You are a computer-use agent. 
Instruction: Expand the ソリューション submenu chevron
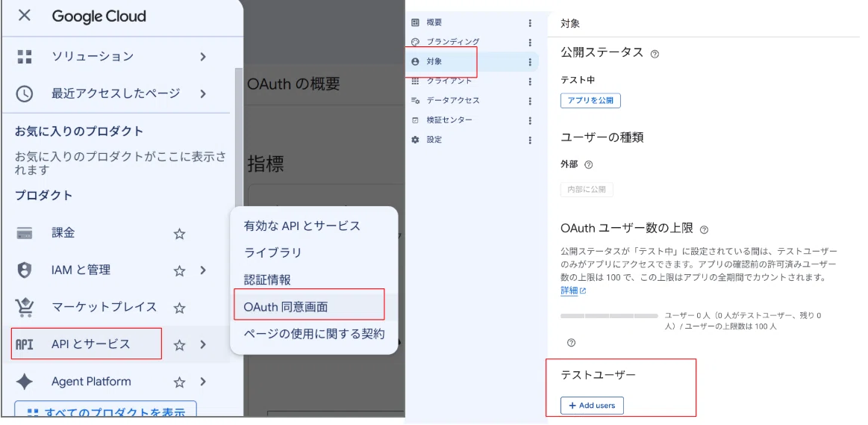tap(203, 56)
